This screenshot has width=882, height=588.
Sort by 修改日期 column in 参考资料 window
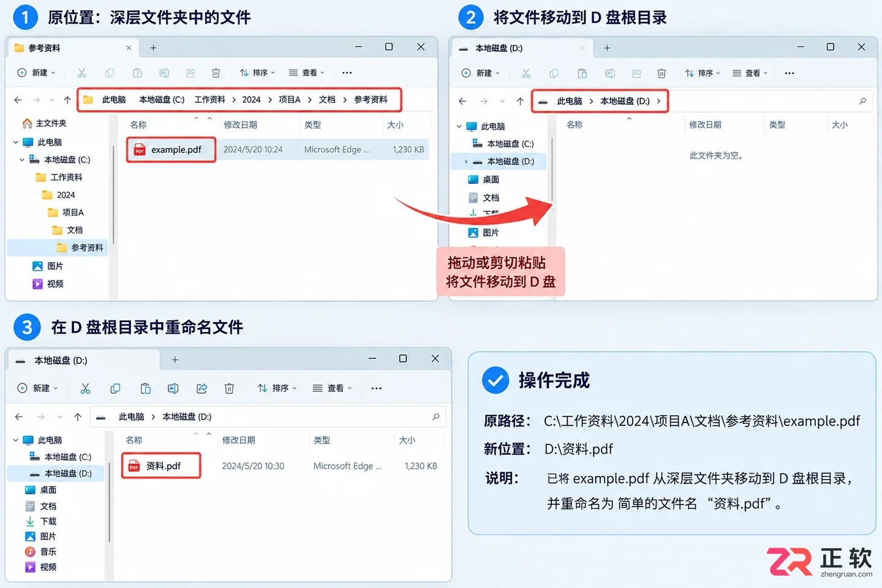(x=240, y=125)
